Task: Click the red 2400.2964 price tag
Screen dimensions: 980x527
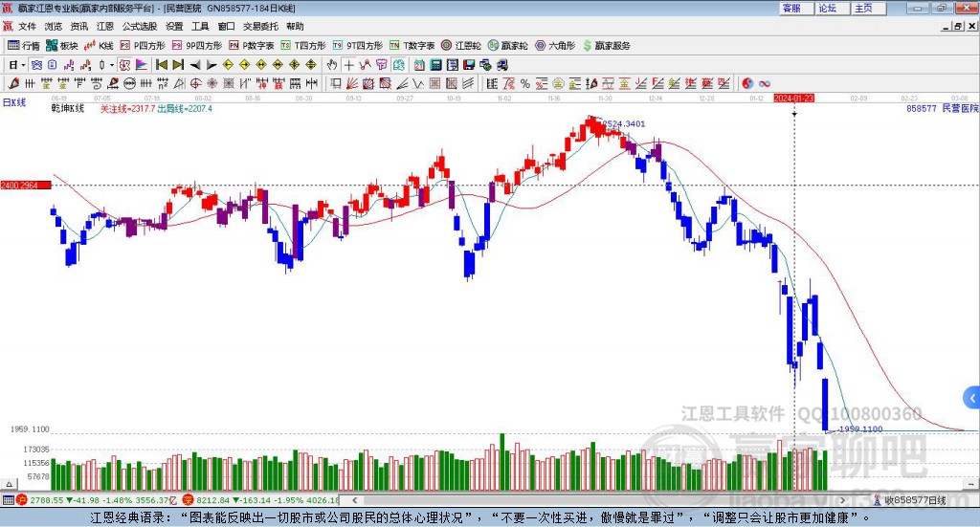Action: (x=26, y=186)
